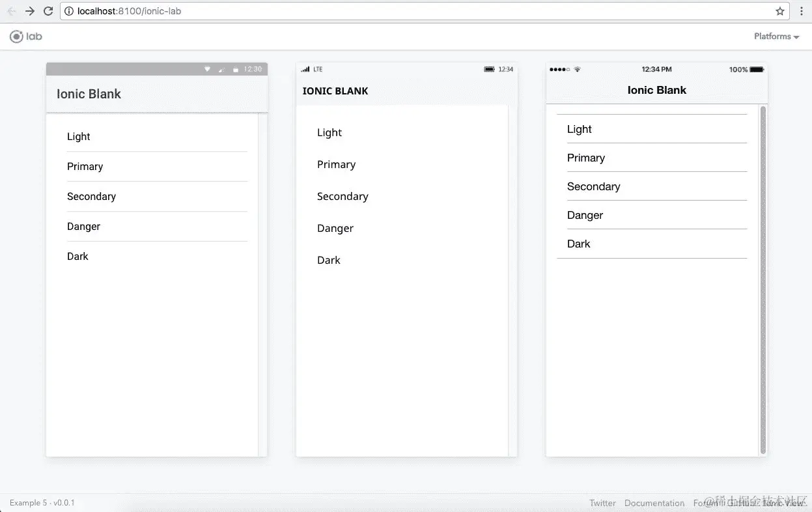The width and height of the screenshot is (812, 512).
Task: Bookmark this page with the star icon
Action: [779, 11]
